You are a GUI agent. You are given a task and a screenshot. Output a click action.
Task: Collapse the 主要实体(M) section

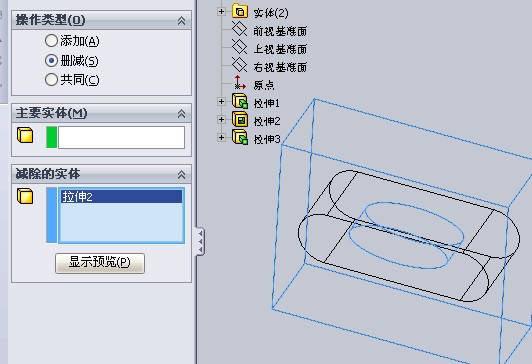pyautogui.click(x=182, y=113)
